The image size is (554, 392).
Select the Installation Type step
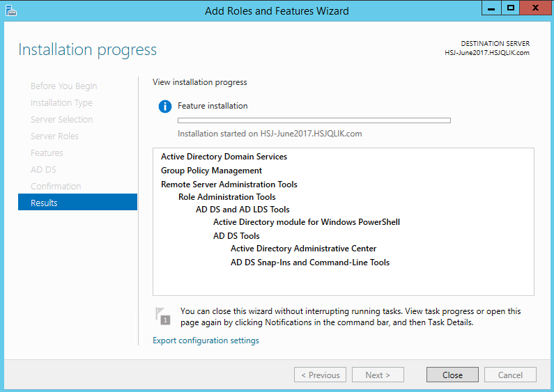pos(61,103)
